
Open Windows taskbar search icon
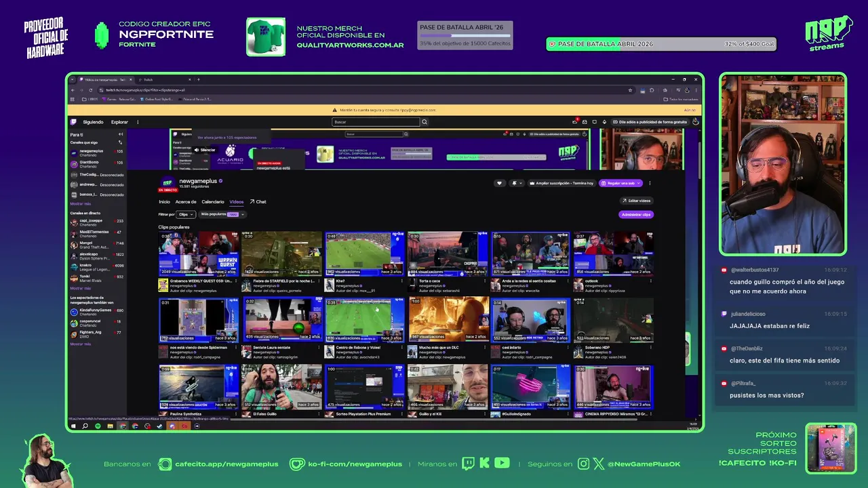85,426
